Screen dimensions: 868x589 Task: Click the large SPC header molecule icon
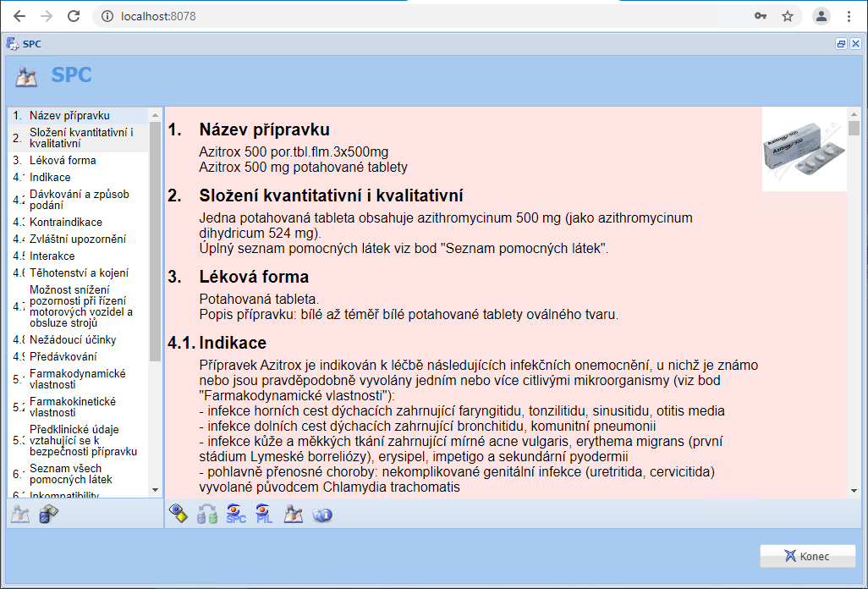26,77
